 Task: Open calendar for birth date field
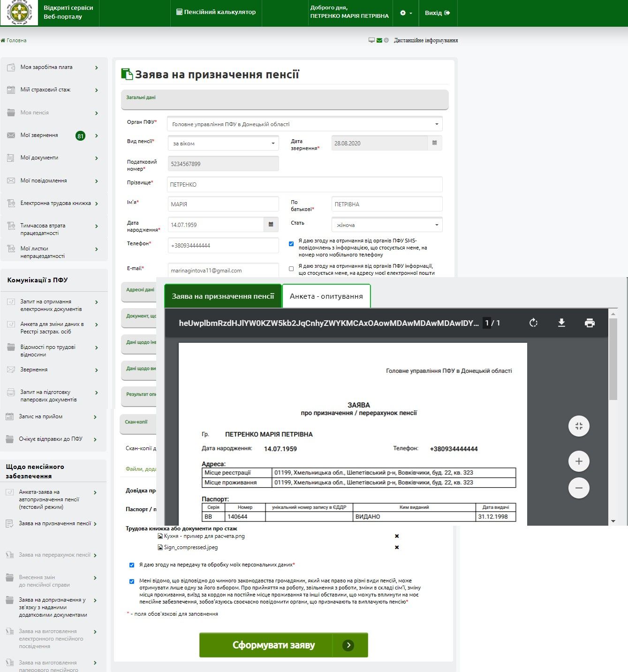click(271, 225)
